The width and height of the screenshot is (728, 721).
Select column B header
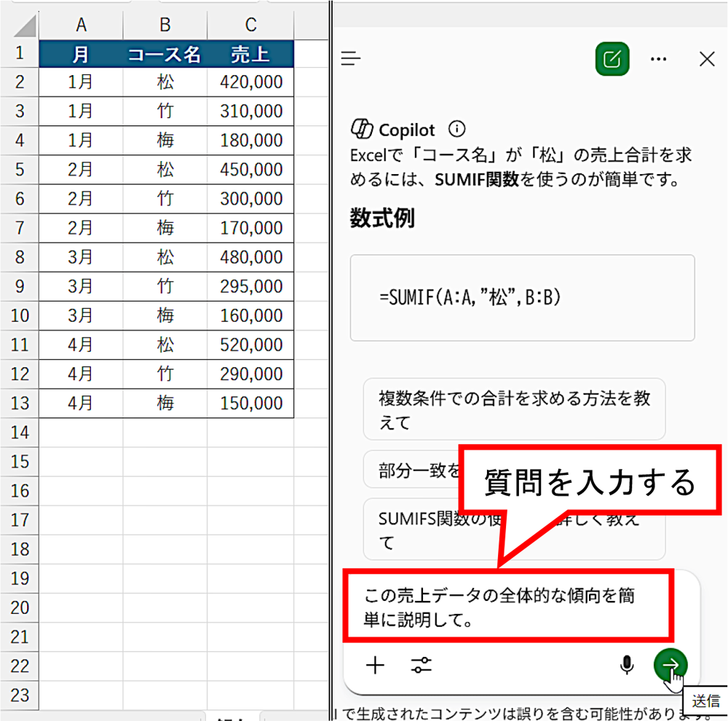(165, 24)
